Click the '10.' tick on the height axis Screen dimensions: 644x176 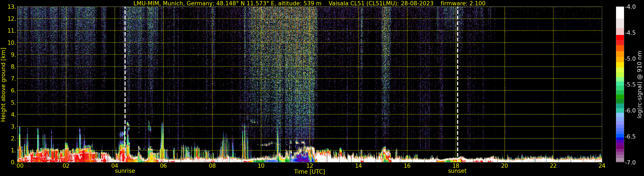[x=12, y=43]
